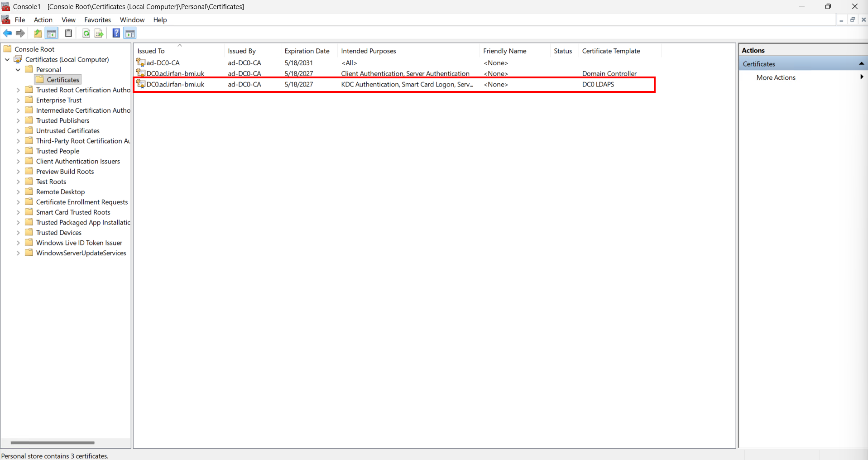Click the Export List toolbar icon
This screenshot has width=868, height=460.
tap(99, 33)
